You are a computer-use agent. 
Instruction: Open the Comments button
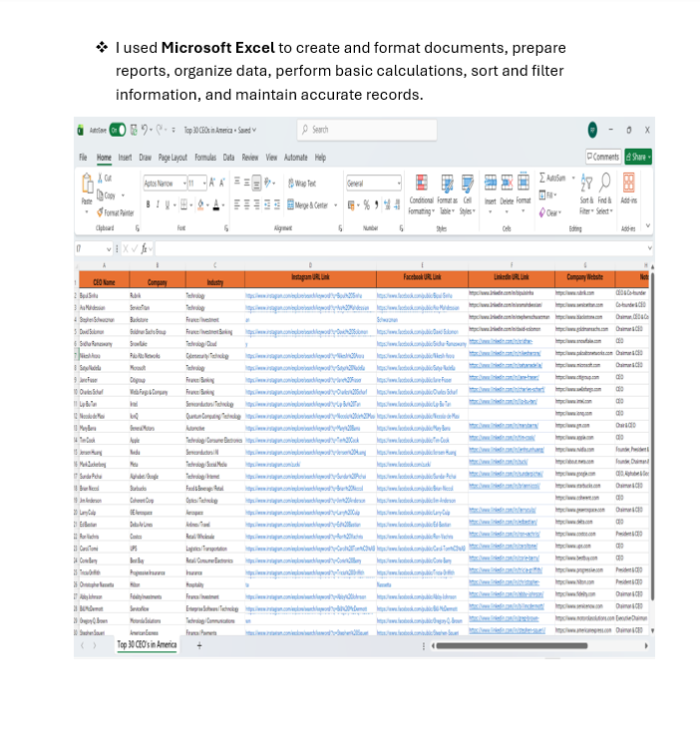click(603, 157)
